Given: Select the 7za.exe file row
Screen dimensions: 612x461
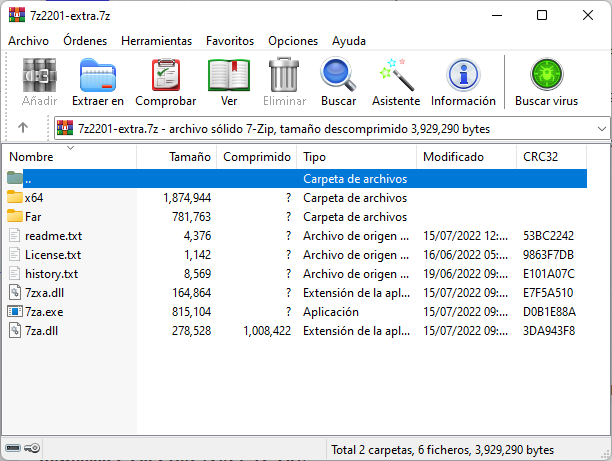Looking at the screenshot, I should 297,312.
